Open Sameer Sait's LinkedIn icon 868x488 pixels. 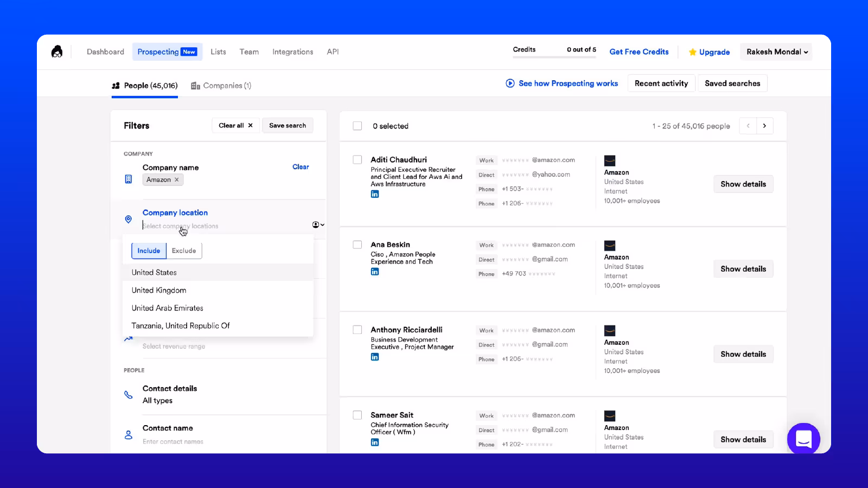(375, 442)
